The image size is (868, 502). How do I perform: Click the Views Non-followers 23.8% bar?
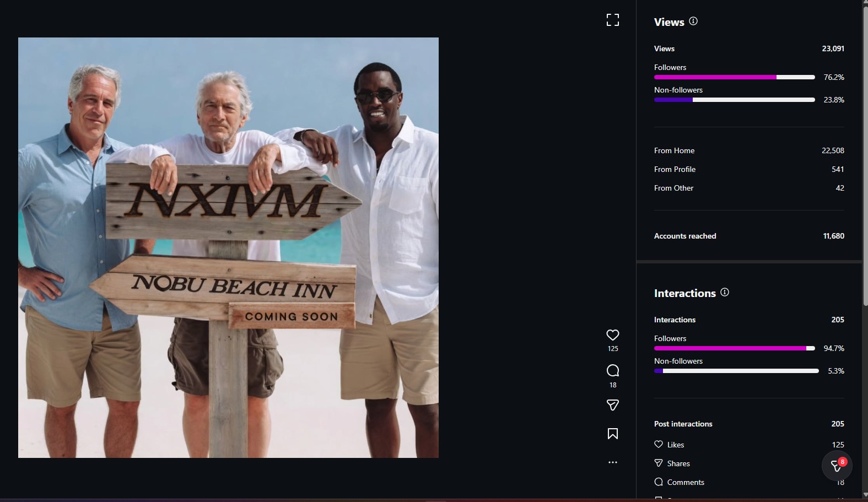click(734, 100)
